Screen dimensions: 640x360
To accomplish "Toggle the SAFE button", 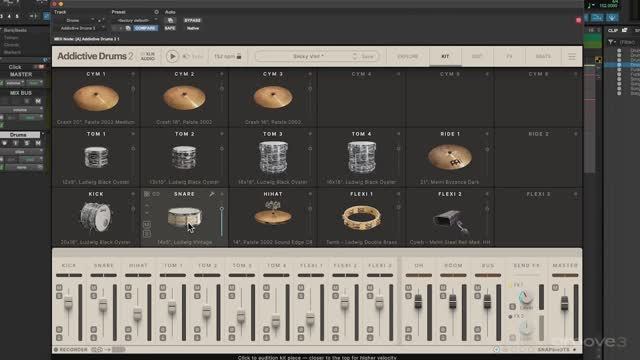I will (x=170, y=28).
